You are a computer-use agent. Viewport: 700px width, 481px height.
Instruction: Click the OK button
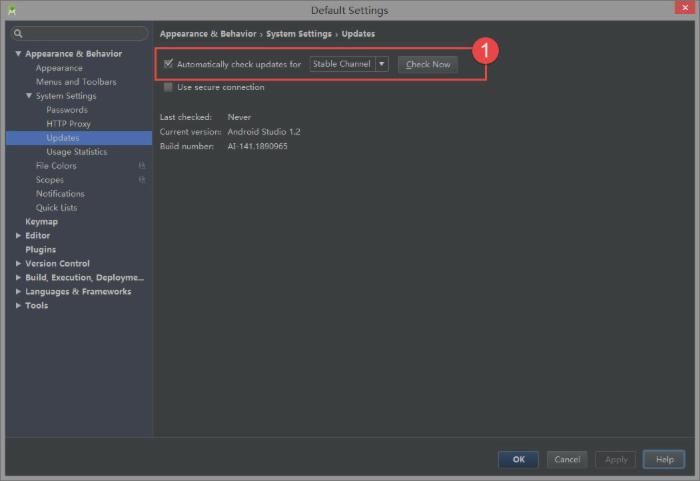point(518,459)
